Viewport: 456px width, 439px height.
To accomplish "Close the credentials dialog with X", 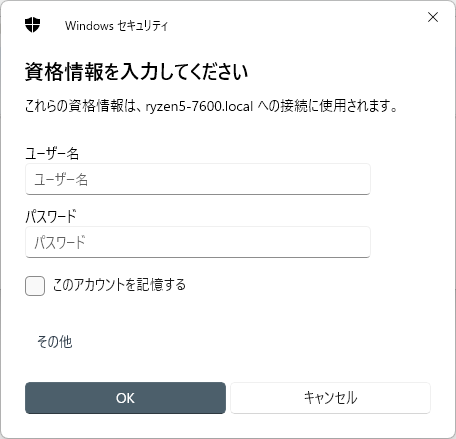I will coord(433,17).
